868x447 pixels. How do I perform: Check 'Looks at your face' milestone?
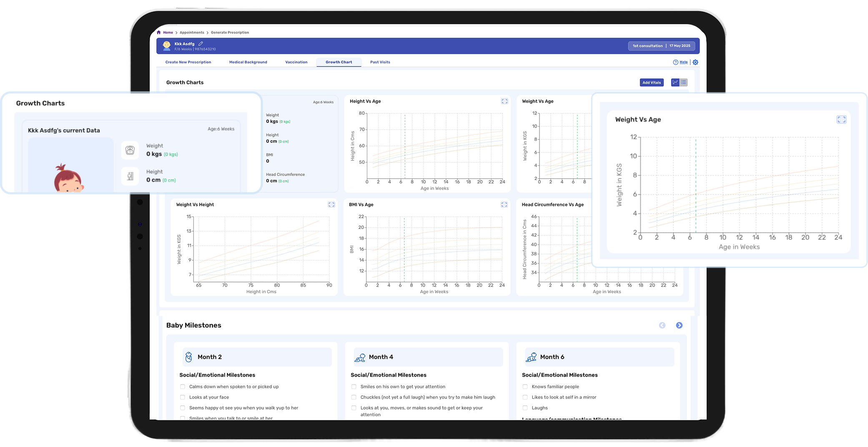pyautogui.click(x=183, y=397)
